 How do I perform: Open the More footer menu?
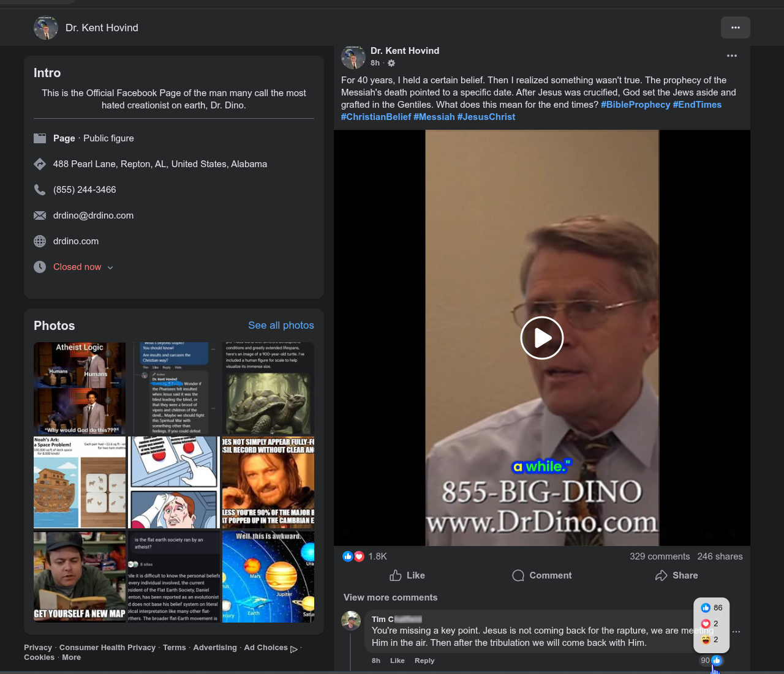click(71, 657)
